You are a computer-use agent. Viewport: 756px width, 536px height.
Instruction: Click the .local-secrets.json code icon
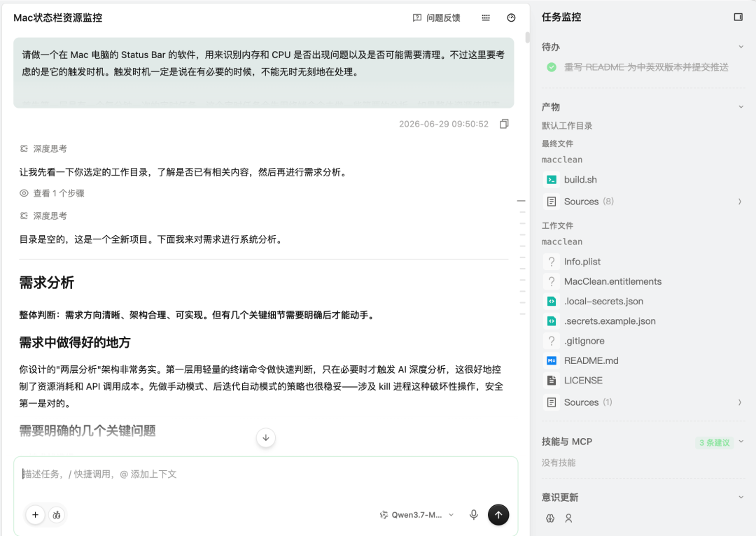click(x=552, y=302)
